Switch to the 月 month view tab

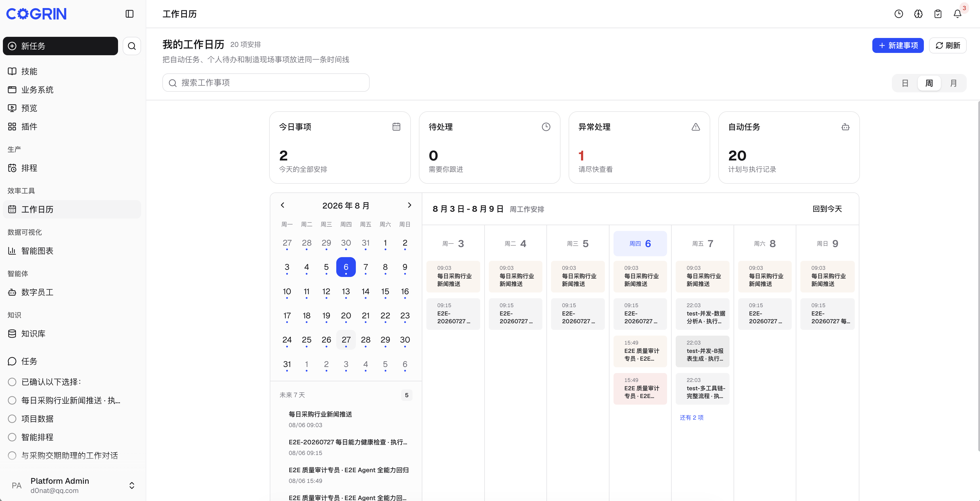pos(953,83)
